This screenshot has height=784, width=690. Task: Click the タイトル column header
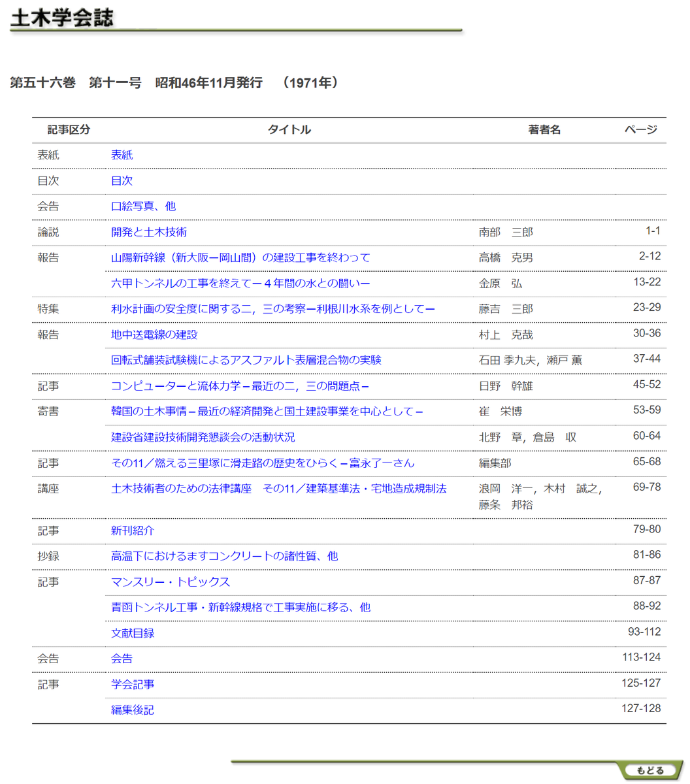click(289, 129)
